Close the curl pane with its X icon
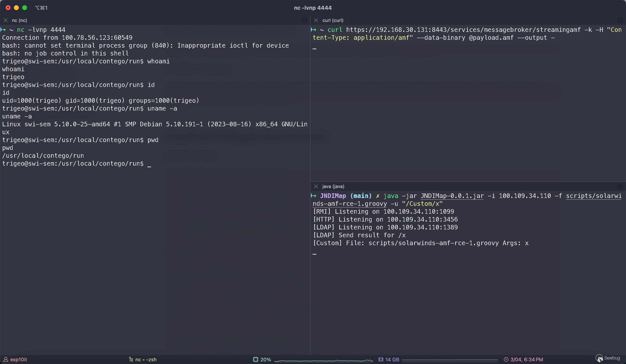The image size is (626, 364). tap(316, 20)
